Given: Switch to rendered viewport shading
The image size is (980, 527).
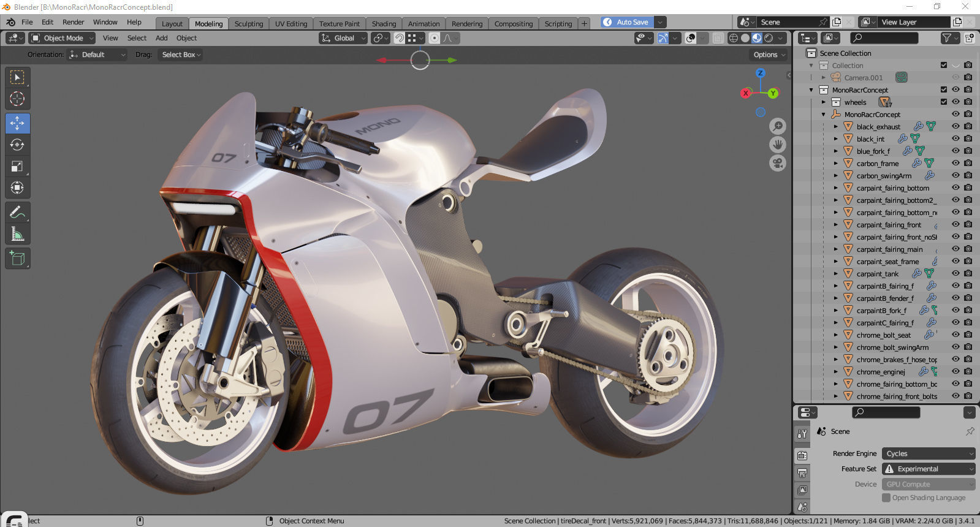Looking at the screenshot, I should pyautogui.click(x=769, y=38).
